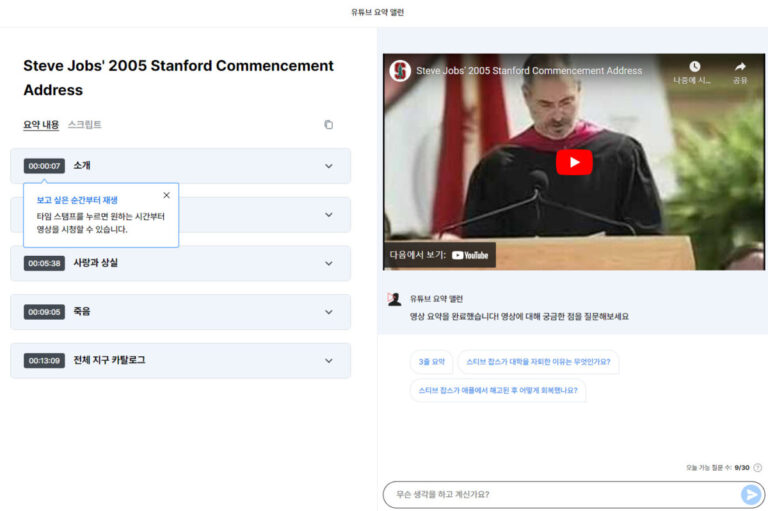
Task: Click the 유튜브 요약 앨런 page header
Action: pyautogui.click(x=377, y=12)
